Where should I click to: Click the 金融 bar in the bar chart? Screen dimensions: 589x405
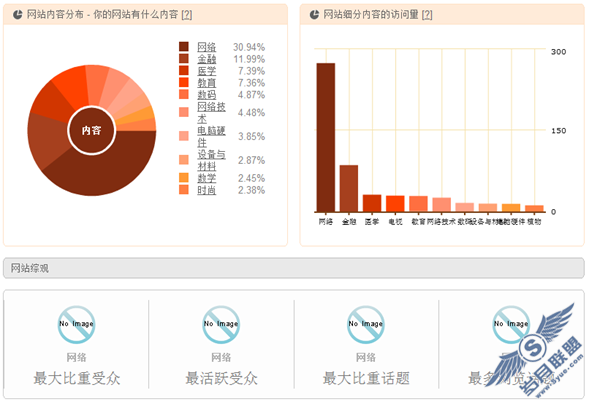(x=349, y=189)
